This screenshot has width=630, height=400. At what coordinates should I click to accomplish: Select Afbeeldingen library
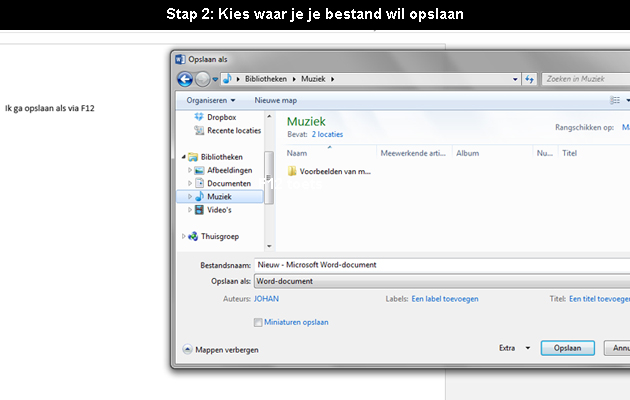229,170
